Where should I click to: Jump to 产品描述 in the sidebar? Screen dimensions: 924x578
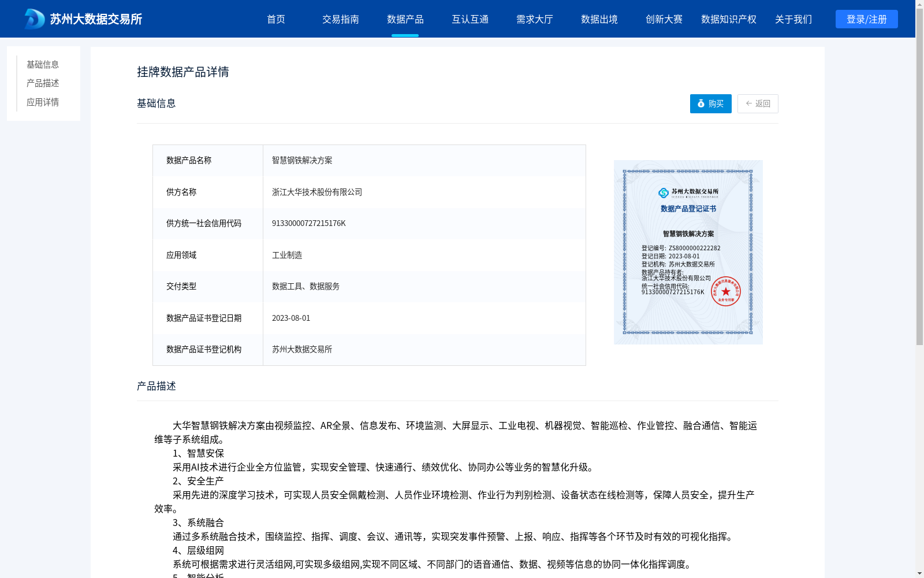pyautogui.click(x=43, y=83)
